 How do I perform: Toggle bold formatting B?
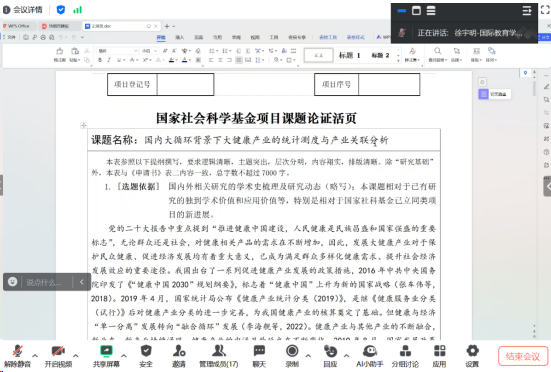[x=100, y=60]
